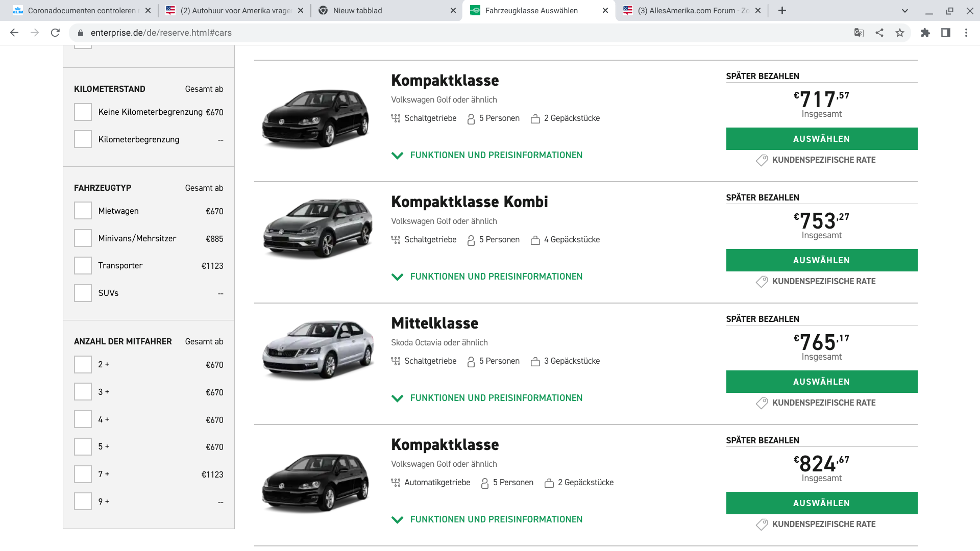Click price tag icon for first Kompaktklasse
Viewport: 980px width, 551px height.
[762, 160]
